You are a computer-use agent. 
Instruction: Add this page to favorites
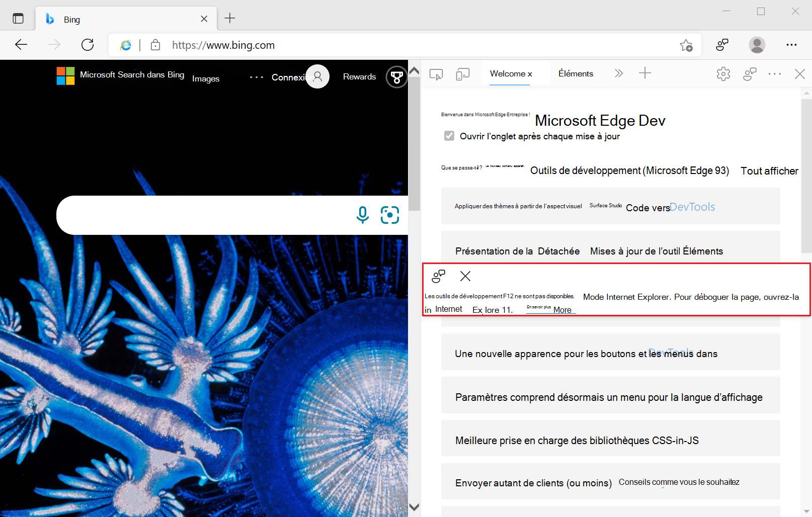tap(686, 45)
